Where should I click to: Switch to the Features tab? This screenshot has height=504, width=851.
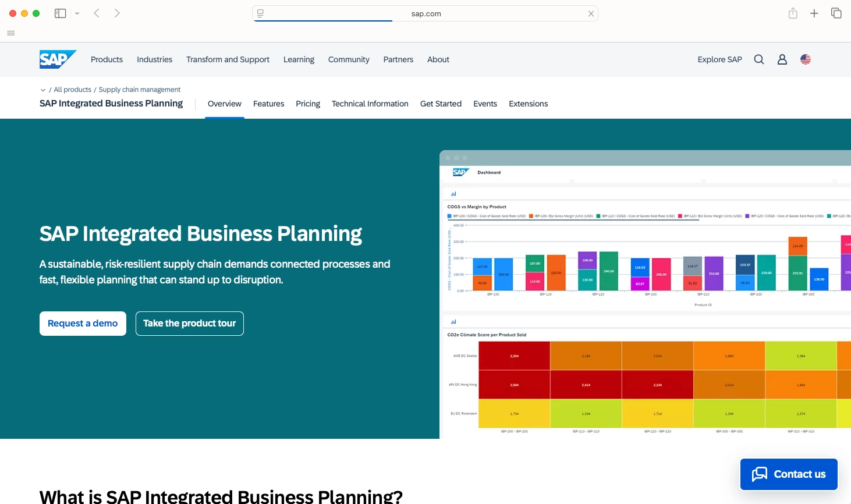(x=268, y=104)
